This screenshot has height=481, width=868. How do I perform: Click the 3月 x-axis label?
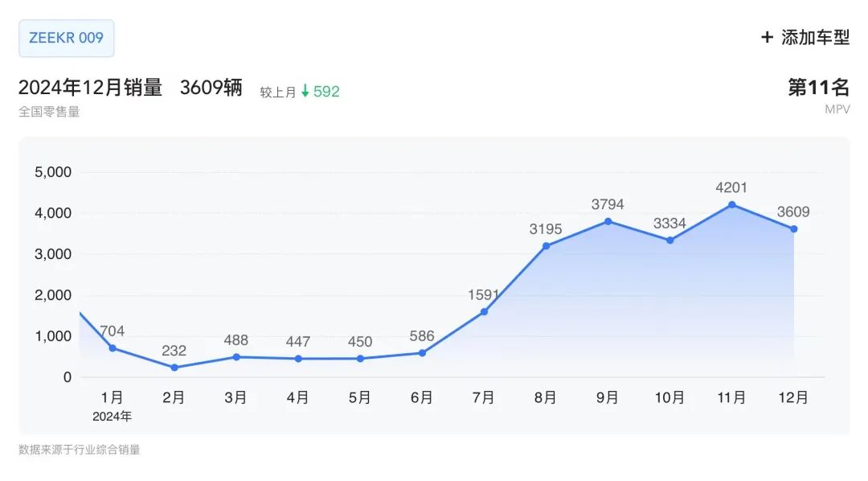coord(235,397)
